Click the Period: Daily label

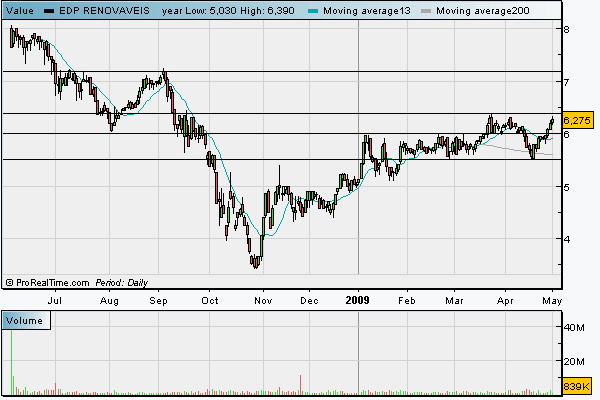click(121, 283)
